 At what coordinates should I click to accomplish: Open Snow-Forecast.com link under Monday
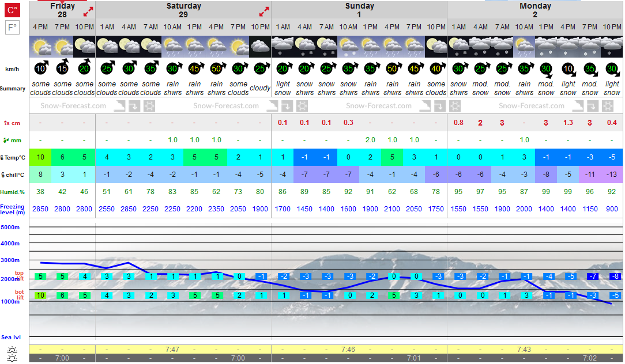pyautogui.click(x=532, y=106)
